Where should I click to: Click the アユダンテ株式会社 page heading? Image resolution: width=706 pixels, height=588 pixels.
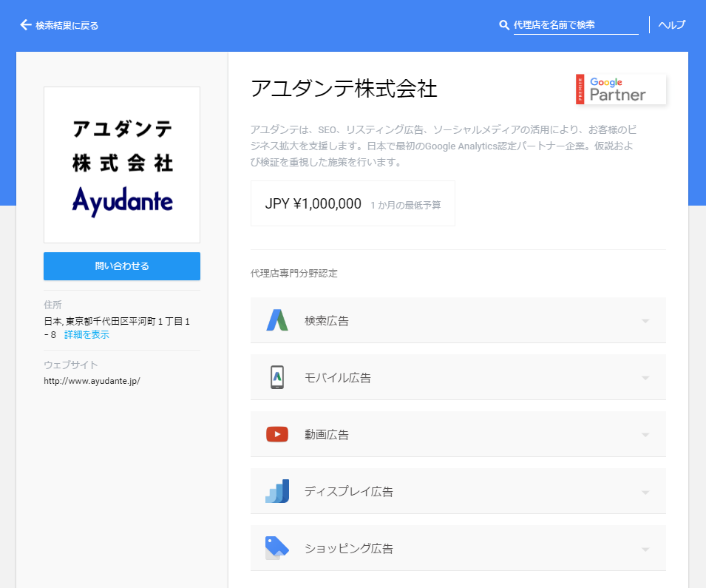point(344,88)
